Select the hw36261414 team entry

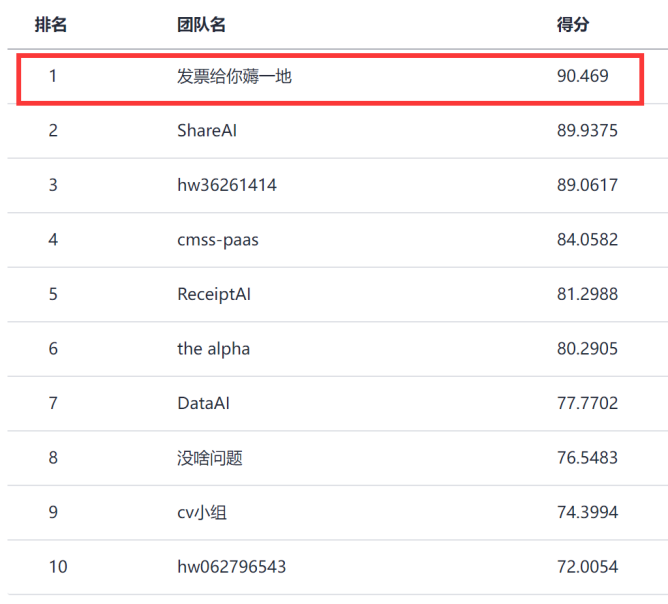227,185
